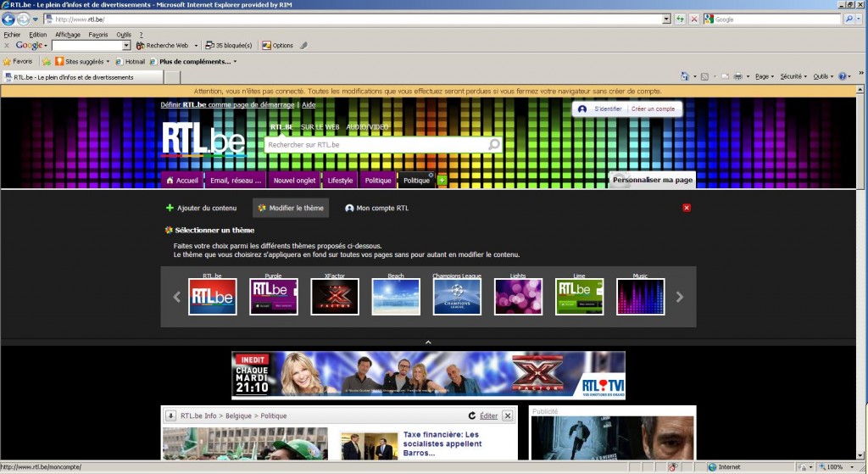Open the Affichage menu
868x474 pixels.
click(68, 34)
